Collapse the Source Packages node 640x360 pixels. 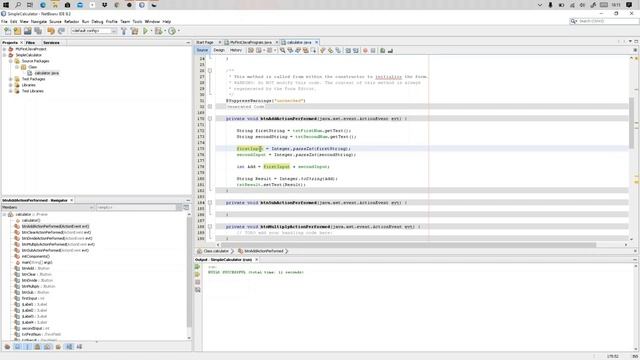pos(11,61)
